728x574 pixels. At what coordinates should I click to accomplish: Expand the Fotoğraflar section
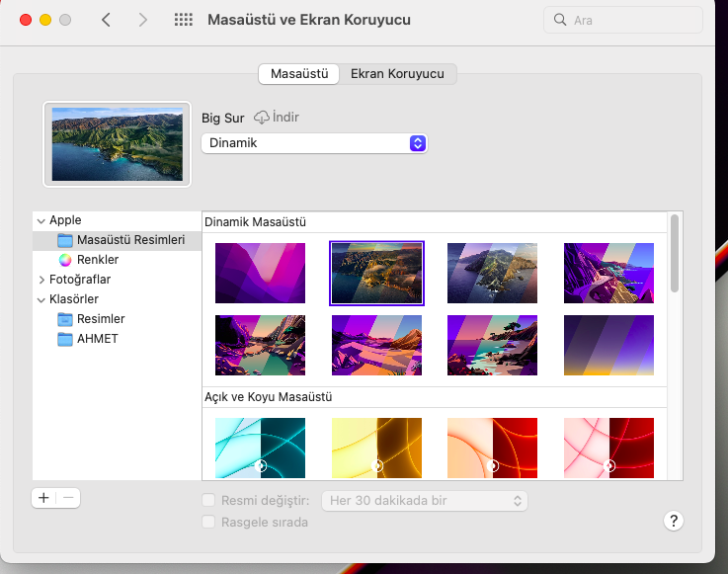click(40, 280)
